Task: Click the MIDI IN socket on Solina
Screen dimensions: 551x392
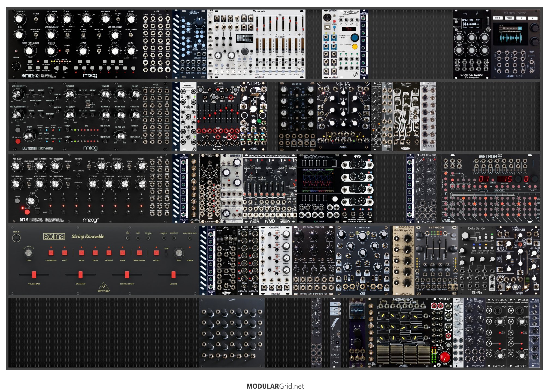Action: (16, 238)
